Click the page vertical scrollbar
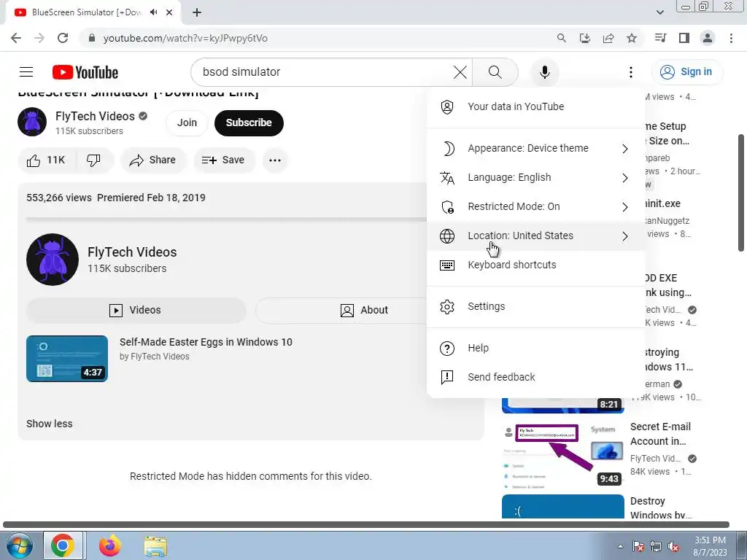Viewport: 747px width, 560px height. click(741, 192)
